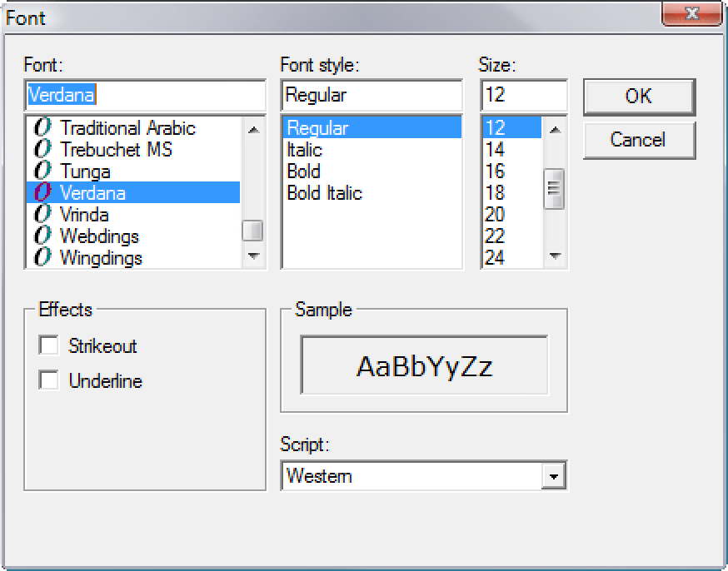Click into the Font name text field
728x571 pixels.
click(x=145, y=95)
